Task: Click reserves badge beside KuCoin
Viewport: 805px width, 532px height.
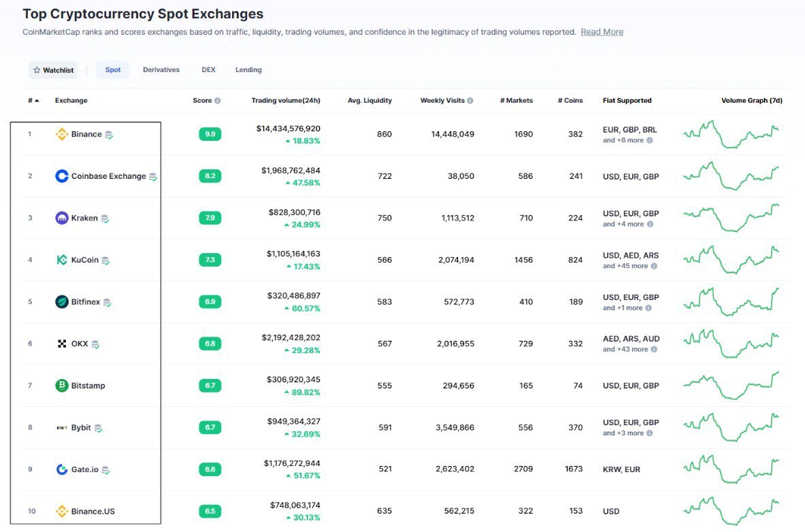Action: [x=105, y=261]
